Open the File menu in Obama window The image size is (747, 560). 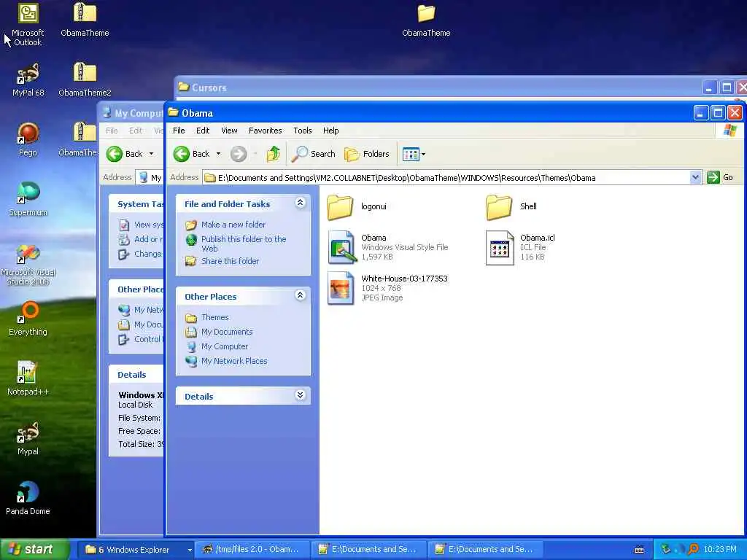pyautogui.click(x=179, y=131)
